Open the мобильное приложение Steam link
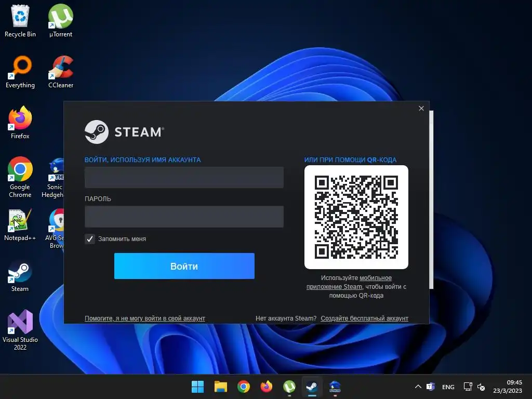The image size is (532, 399). 349,282
